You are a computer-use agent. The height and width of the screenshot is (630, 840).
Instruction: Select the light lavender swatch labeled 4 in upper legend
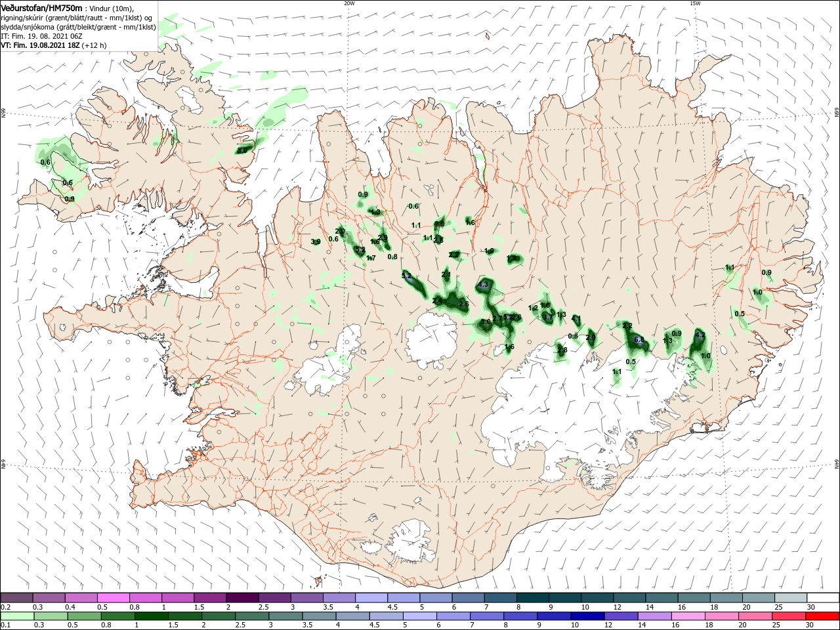tap(371, 598)
